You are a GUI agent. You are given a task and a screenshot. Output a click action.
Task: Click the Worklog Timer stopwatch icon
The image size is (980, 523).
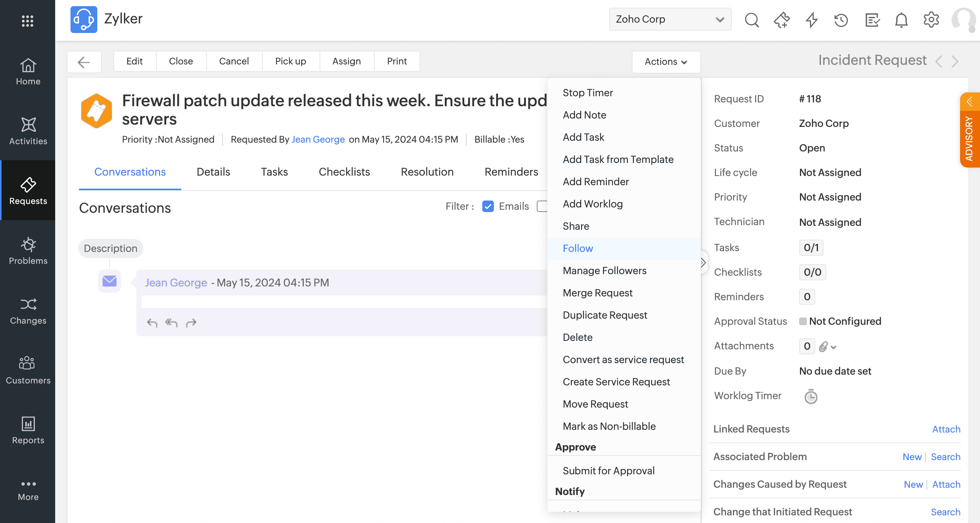(811, 396)
